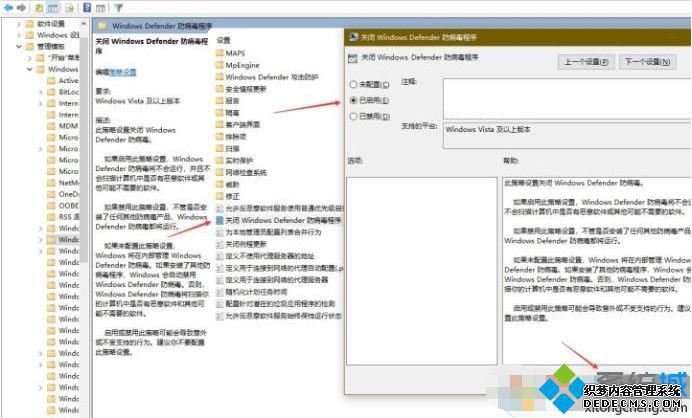The height and width of the screenshot is (418, 692).
Task: Toggle the action pane toolbar icon
Action: (101, 8)
